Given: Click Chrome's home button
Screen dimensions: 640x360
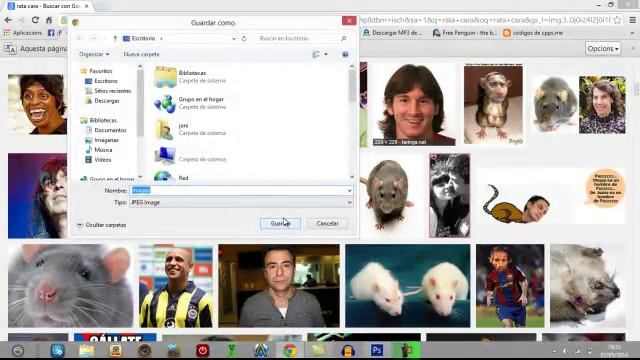Looking at the screenshot, I should point(49,20).
